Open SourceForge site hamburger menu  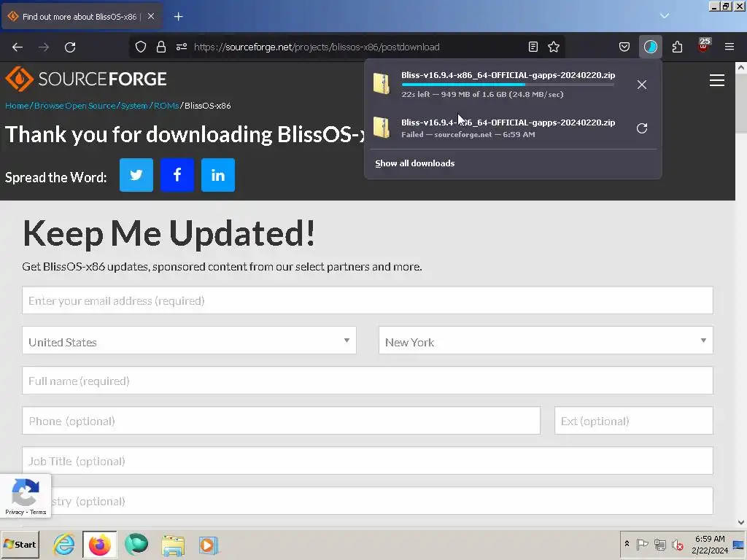pyautogui.click(x=717, y=80)
